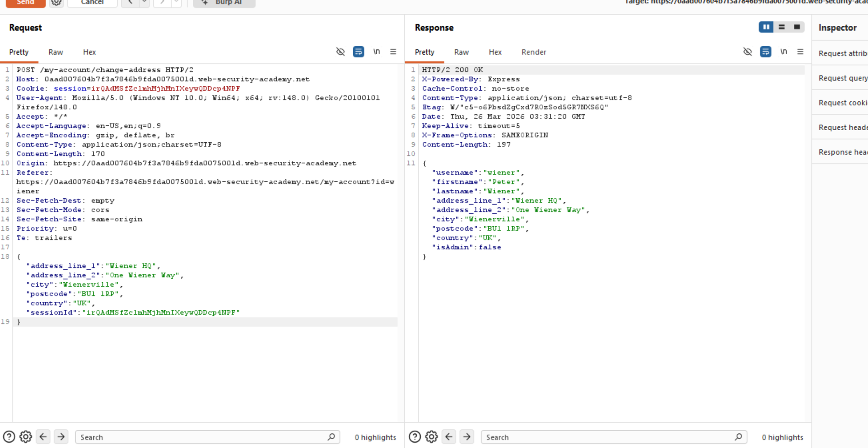Expand Request cookies section in Inspector
This screenshot has width=868, height=448.
pos(840,103)
